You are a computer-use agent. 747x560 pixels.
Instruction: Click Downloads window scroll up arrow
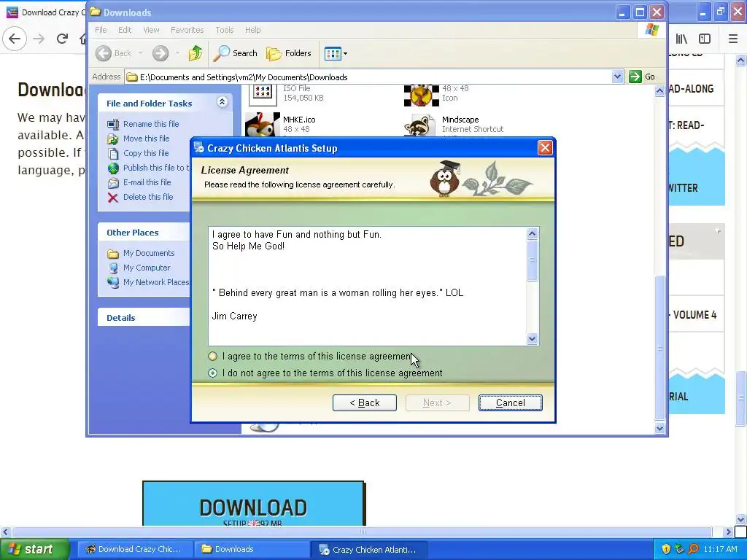coord(659,90)
